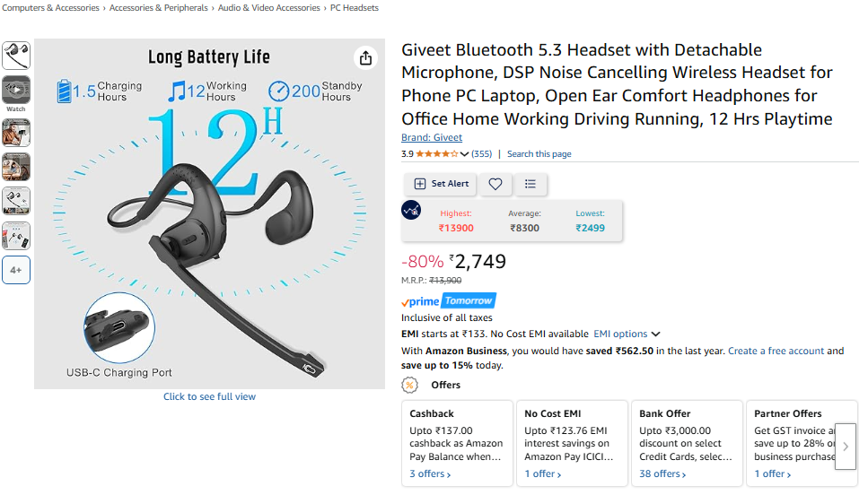This screenshot has height=495, width=868.
Task: Click the Offers percent badge icon
Action: tap(409, 385)
